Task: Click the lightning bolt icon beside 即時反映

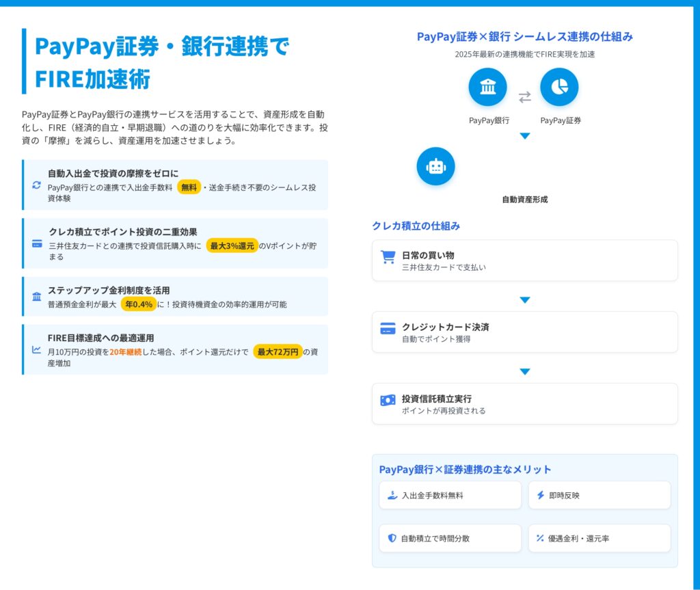Action: point(541,495)
